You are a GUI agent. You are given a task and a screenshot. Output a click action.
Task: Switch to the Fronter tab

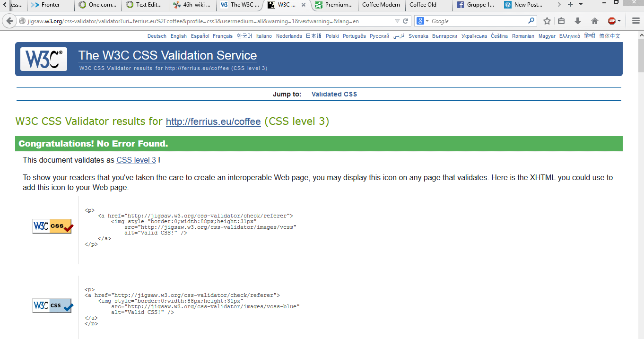click(x=51, y=5)
